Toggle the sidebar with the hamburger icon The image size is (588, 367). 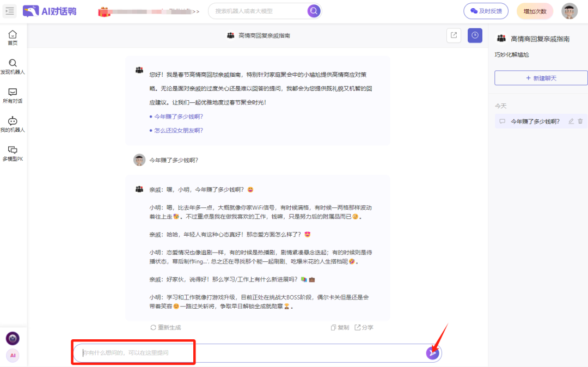[x=9, y=11]
